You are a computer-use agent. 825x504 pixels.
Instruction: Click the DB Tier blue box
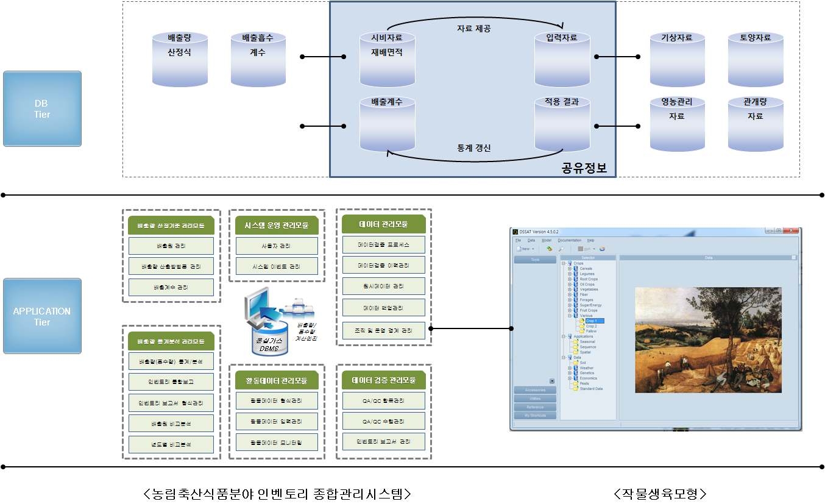(42, 108)
